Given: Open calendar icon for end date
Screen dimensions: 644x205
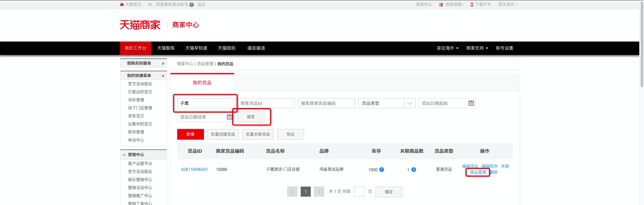Looking at the screenshot, I should pos(230,117).
